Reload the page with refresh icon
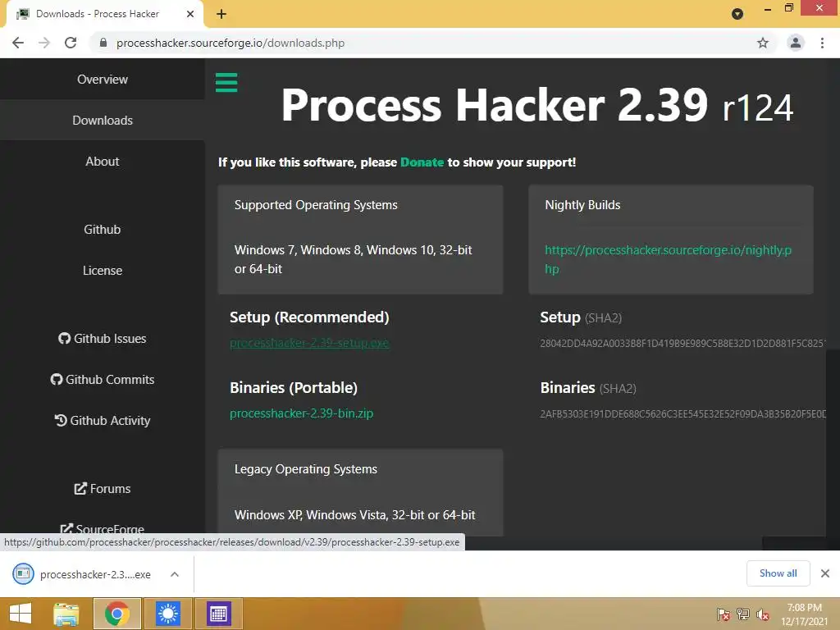Image resolution: width=840 pixels, height=630 pixels. pos(71,43)
